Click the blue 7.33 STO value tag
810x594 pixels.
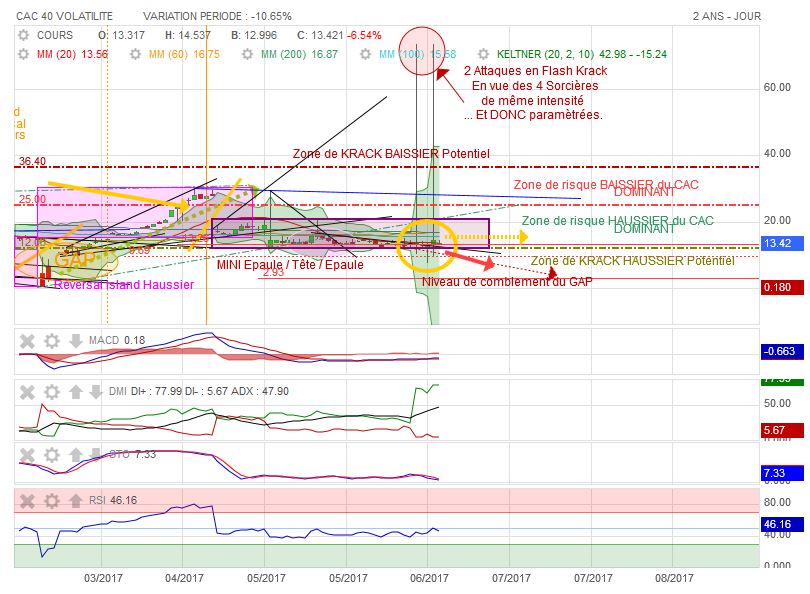click(x=782, y=473)
